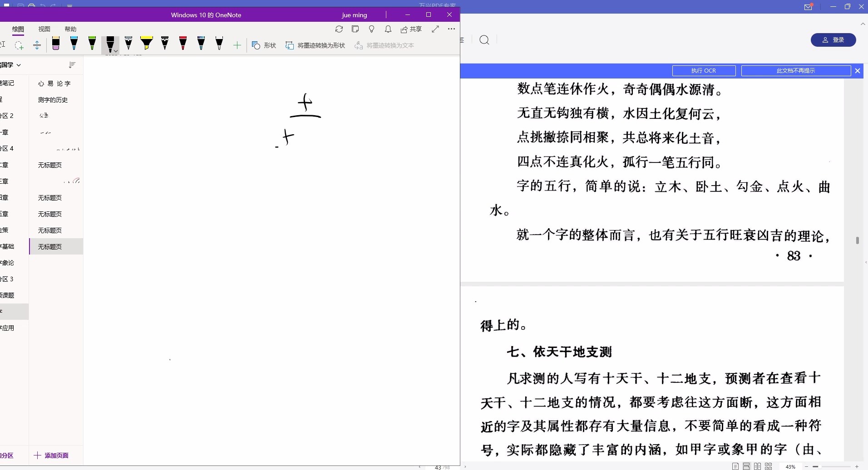
Task: Click the 登录 login button
Action: coord(833,40)
